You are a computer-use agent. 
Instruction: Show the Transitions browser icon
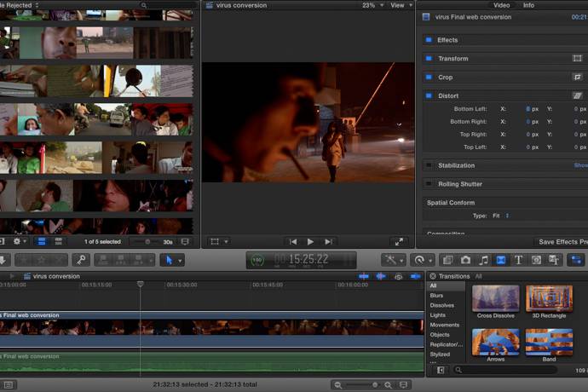click(501, 260)
